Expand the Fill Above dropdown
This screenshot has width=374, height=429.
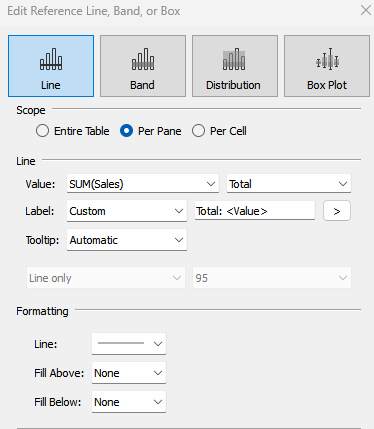tap(129, 373)
